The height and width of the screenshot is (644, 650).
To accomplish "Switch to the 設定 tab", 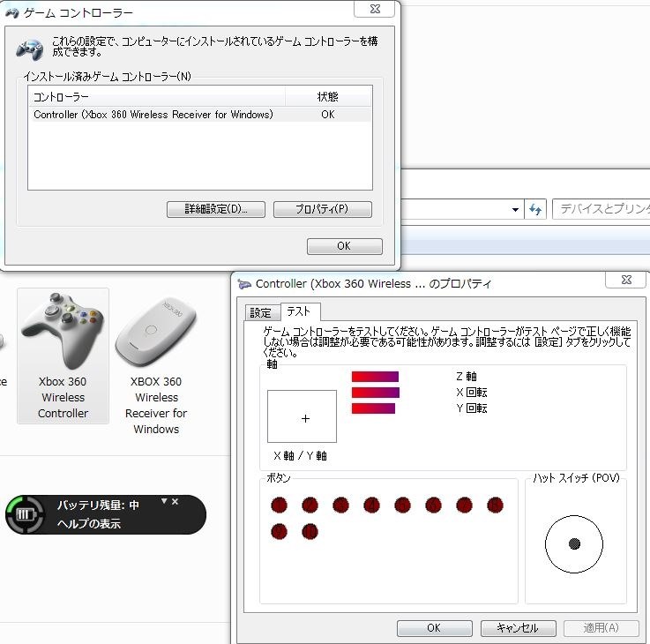I will [x=261, y=312].
